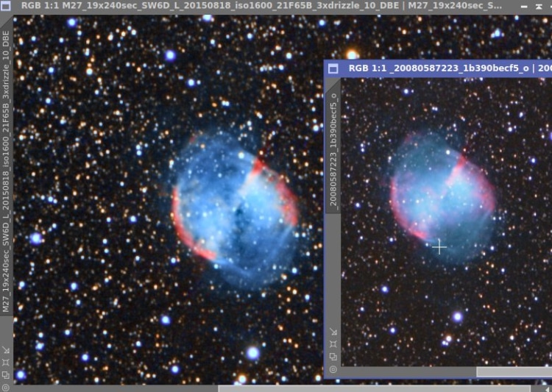Click diagonal arrow icon in M27 DBE window
552x392 pixels.
[6, 349]
